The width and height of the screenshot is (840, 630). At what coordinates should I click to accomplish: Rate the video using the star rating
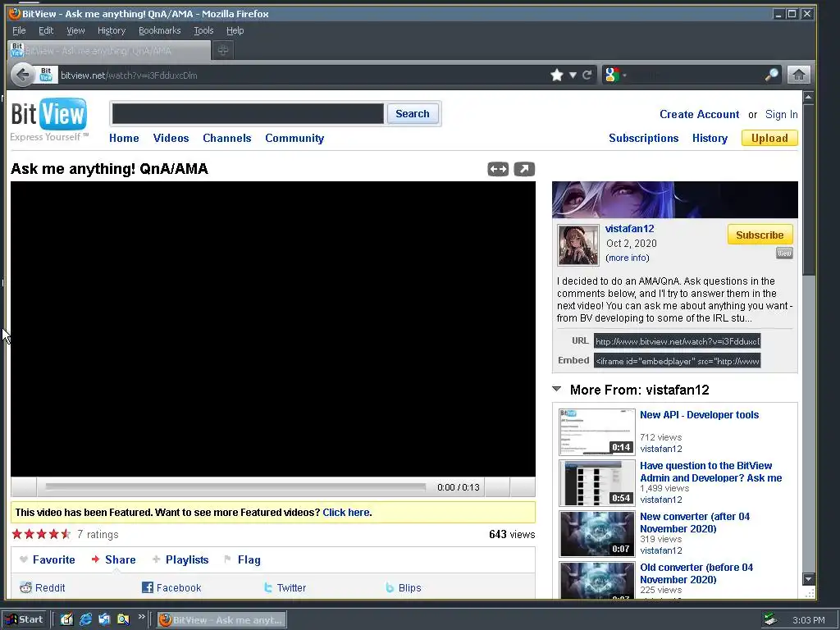[41, 534]
